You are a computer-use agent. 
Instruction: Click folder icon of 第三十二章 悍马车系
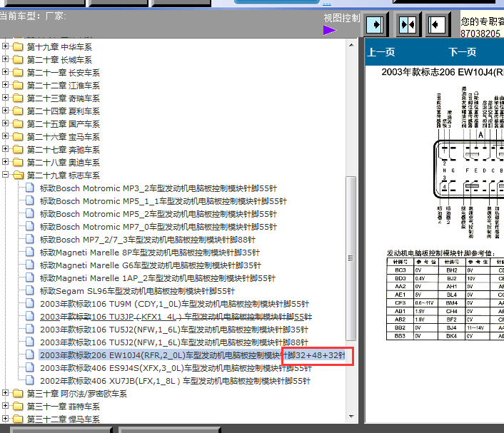(x=18, y=419)
